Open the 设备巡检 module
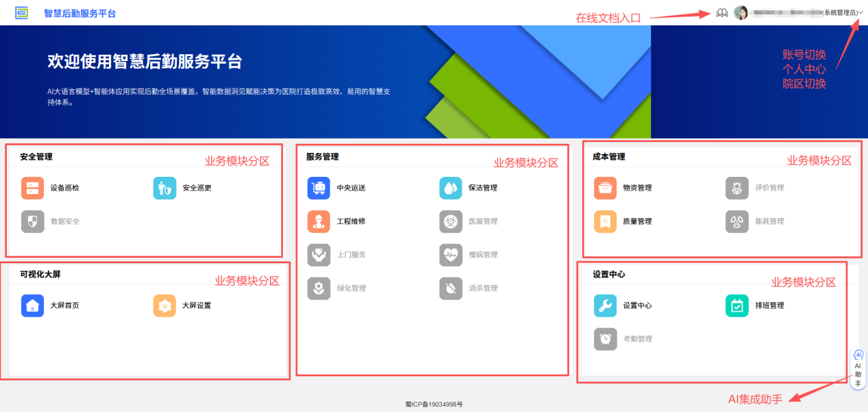The height and width of the screenshot is (412, 868). 32,187
